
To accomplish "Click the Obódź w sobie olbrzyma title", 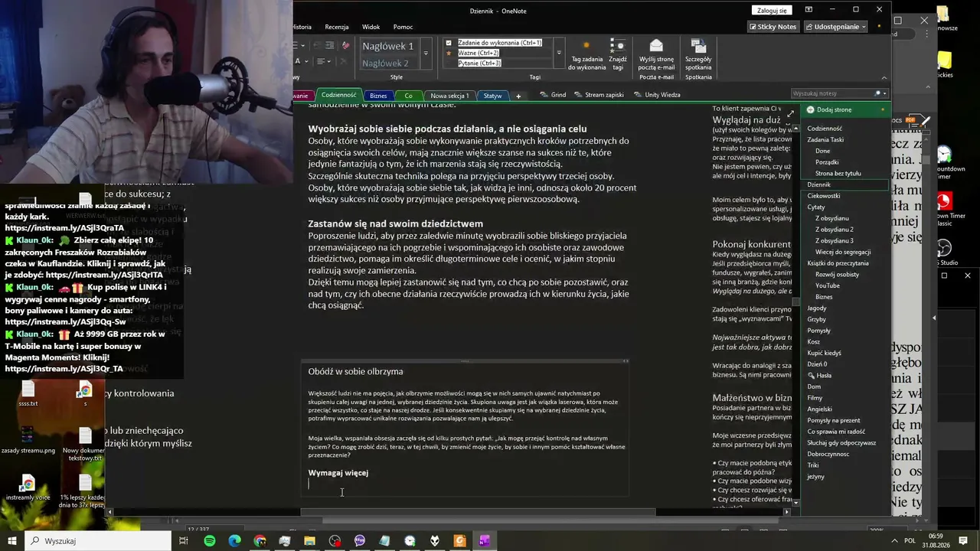I will tap(355, 372).
